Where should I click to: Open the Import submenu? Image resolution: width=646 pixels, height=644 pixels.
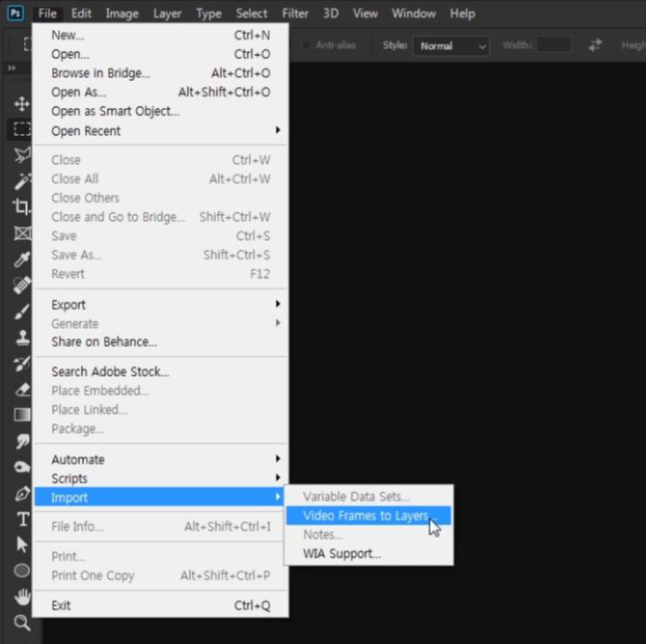pos(159,496)
